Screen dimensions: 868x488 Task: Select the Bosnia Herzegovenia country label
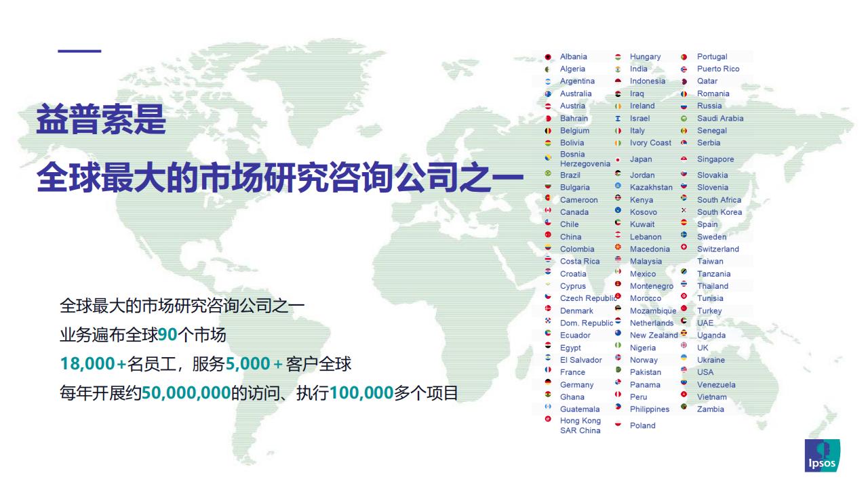585,159
